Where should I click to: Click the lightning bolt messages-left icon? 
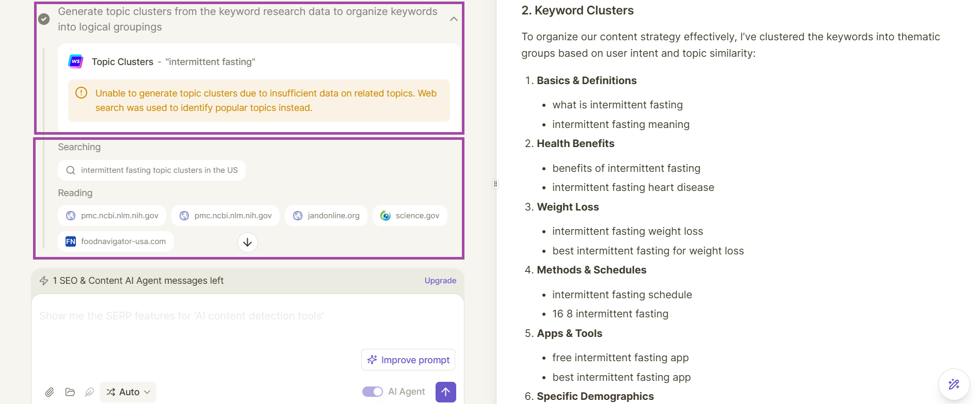click(44, 281)
